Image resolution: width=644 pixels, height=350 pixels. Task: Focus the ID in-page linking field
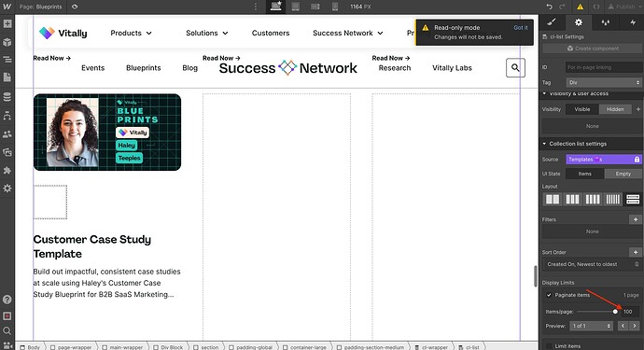pos(603,67)
